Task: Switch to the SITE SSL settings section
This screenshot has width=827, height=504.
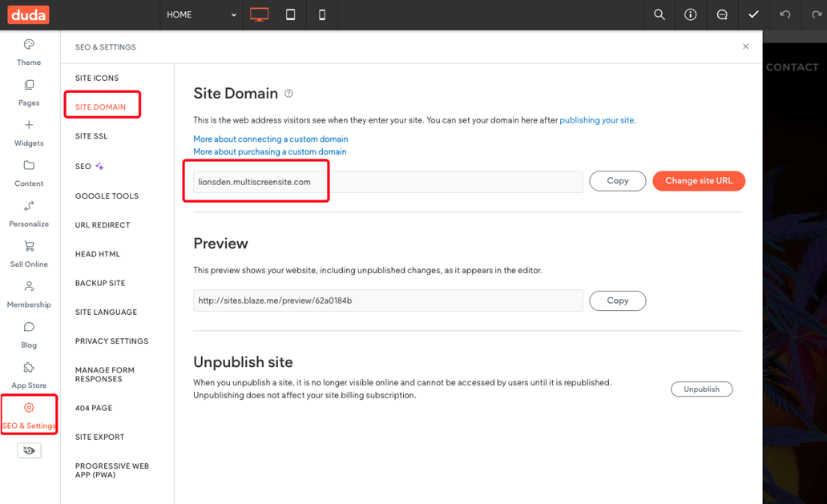Action: point(90,135)
